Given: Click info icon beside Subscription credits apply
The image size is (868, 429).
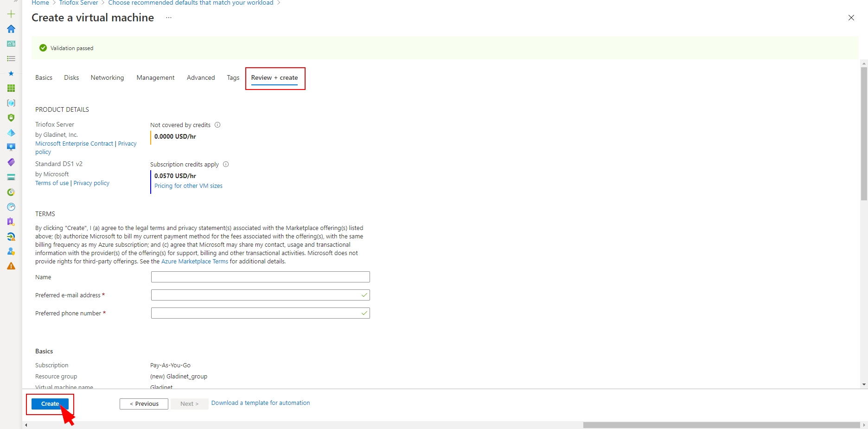Looking at the screenshot, I should click(x=226, y=164).
